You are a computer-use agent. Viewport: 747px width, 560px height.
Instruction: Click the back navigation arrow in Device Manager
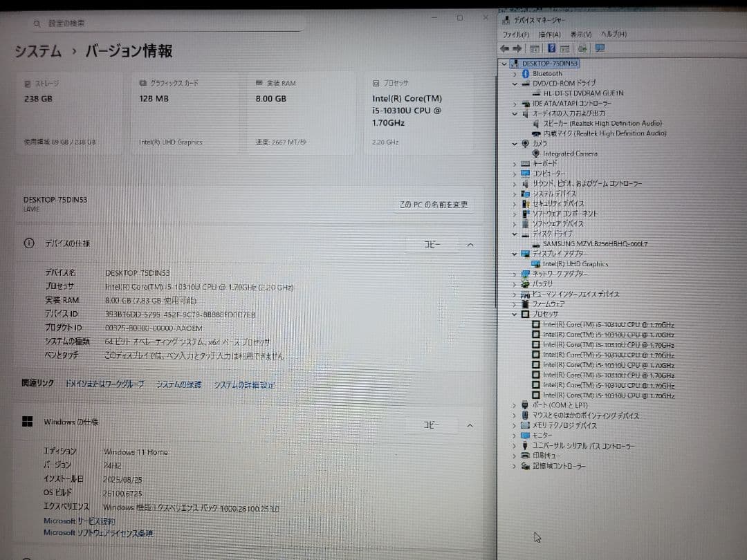click(505, 48)
